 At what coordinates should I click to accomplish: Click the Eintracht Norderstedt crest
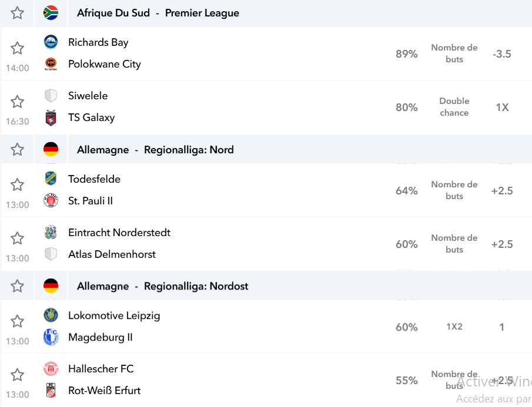[51, 232]
